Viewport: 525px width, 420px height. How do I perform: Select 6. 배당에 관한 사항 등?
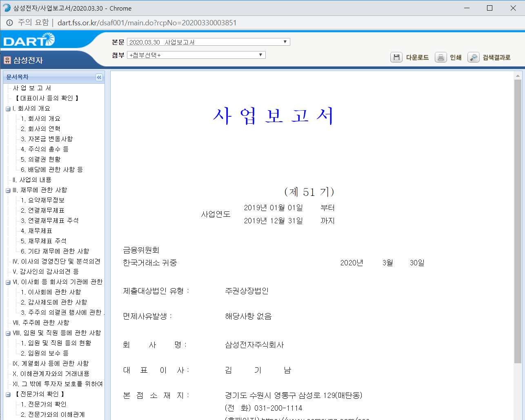(52, 169)
